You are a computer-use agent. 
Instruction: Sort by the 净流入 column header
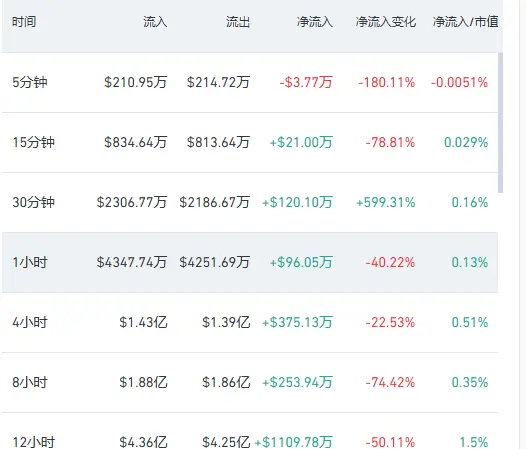pyautogui.click(x=315, y=22)
